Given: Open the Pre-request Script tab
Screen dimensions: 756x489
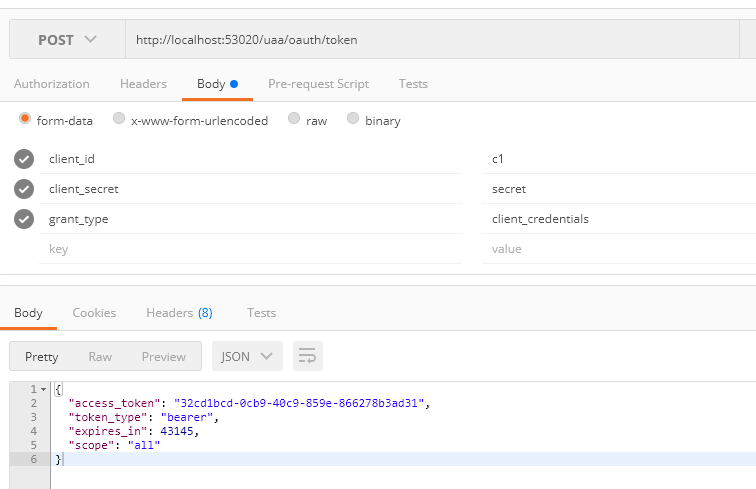Looking at the screenshot, I should (318, 84).
